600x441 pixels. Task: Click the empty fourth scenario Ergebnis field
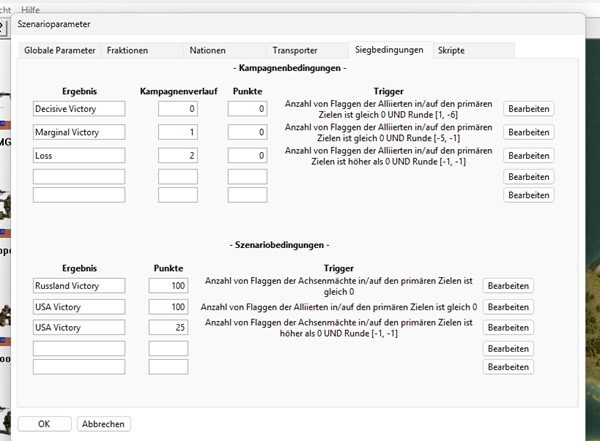coord(79,348)
